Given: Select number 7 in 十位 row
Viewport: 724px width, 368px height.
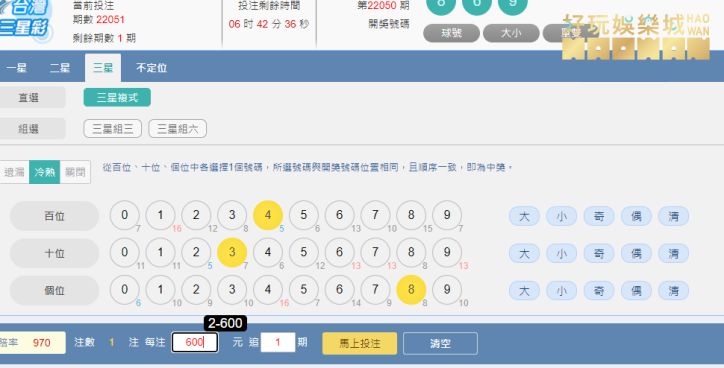Looking at the screenshot, I should pyautogui.click(x=375, y=252).
